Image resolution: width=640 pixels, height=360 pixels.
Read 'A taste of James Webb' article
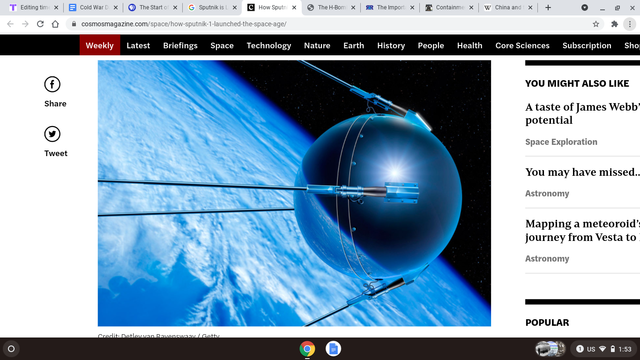(x=582, y=113)
